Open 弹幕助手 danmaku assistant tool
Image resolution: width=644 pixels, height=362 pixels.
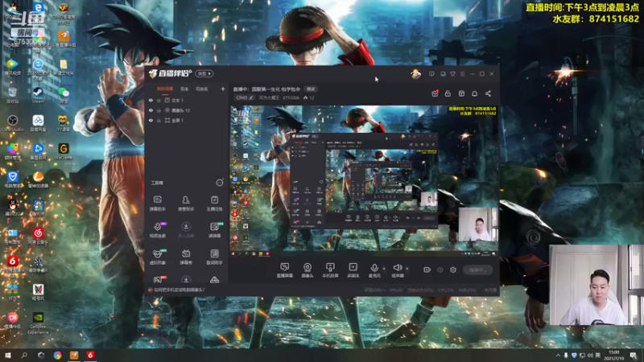pos(157,204)
